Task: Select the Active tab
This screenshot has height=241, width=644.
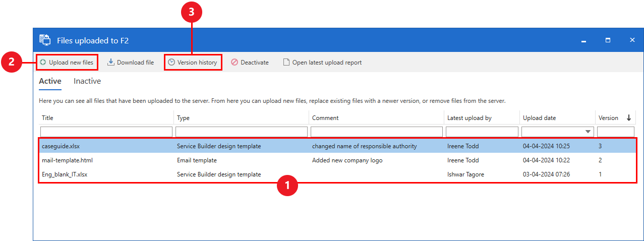Action: tap(50, 81)
